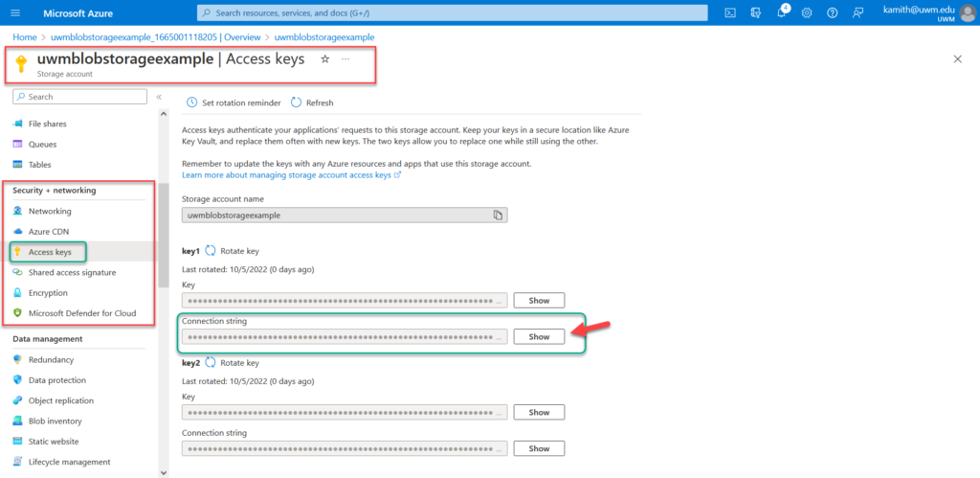Click the Microsoft Defender for Cloud shield icon
The image size is (980, 478).
[x=18, y=313]
